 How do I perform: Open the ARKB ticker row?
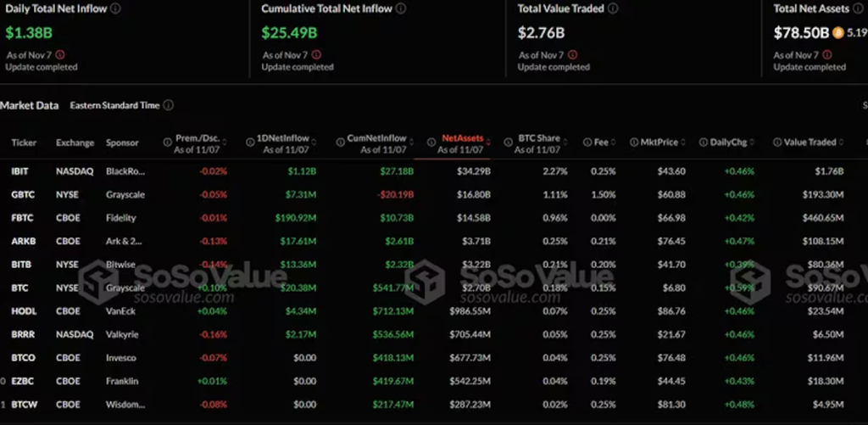(434, 241)
